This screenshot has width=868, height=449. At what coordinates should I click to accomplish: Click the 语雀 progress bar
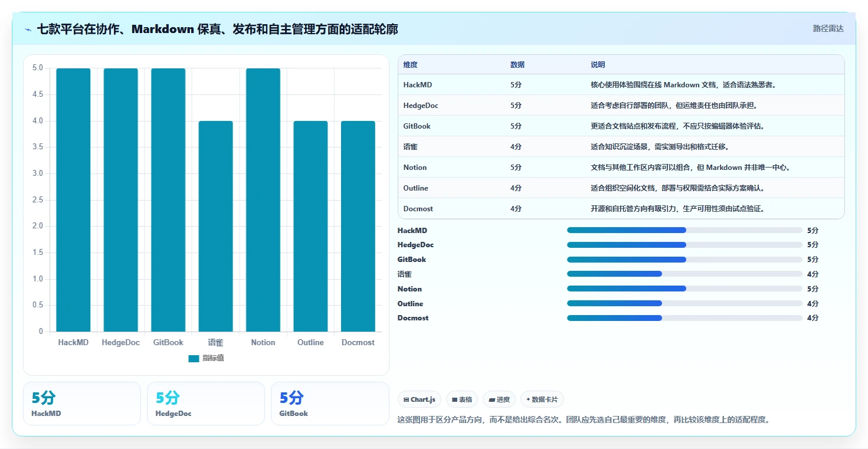(684, 274)
